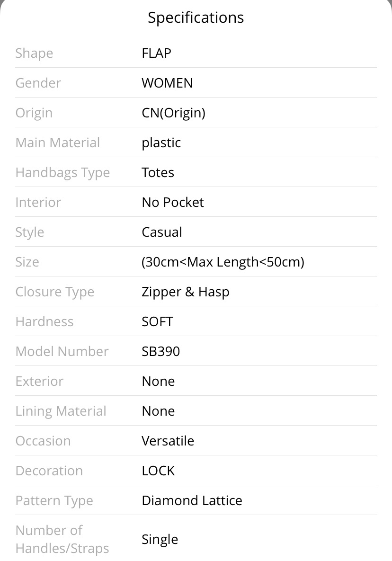The width and height of the screenshot is (392, 561).
Task: Click the Exterior None value
Action: click(158, 381)
